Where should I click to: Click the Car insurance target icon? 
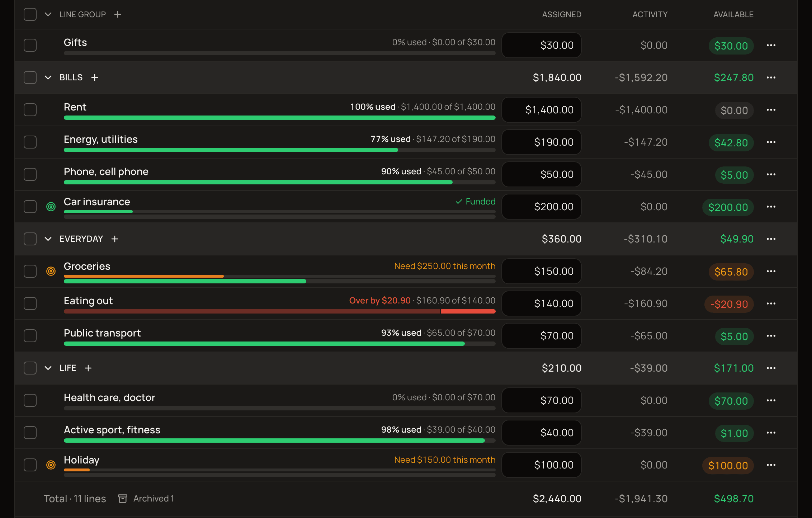[51, 207]
